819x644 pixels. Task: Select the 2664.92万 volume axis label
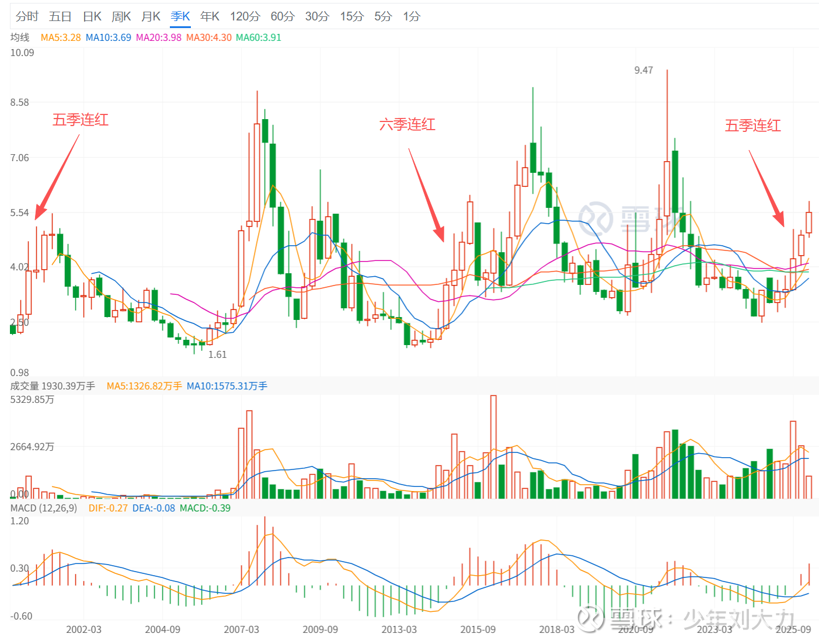32,447
